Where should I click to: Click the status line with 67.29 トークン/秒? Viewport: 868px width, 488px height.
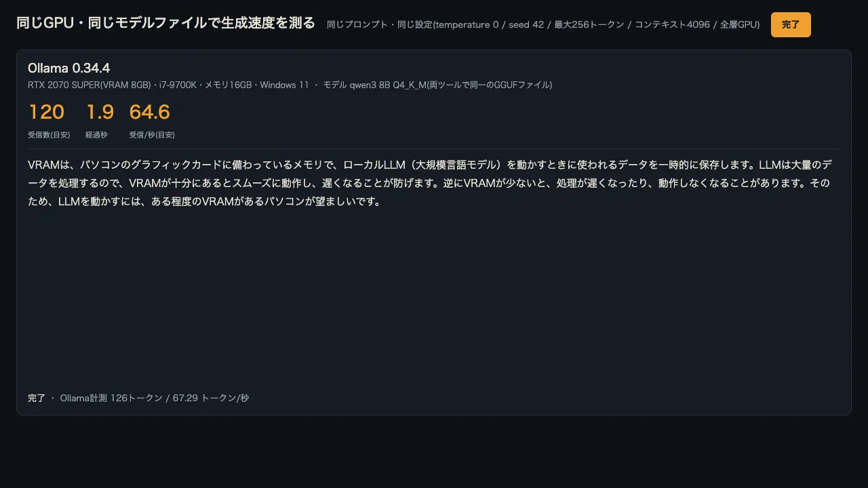coord(138,398)
